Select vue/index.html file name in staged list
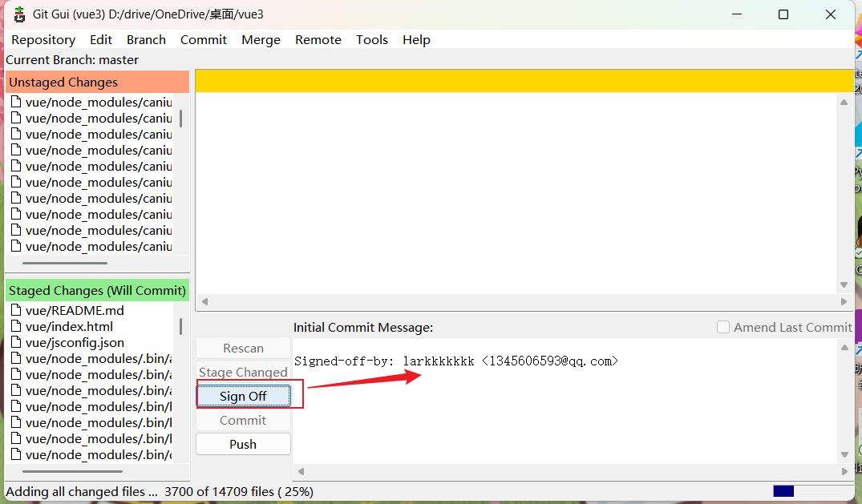Screen dimensions: 862x504 pos(69,326)
